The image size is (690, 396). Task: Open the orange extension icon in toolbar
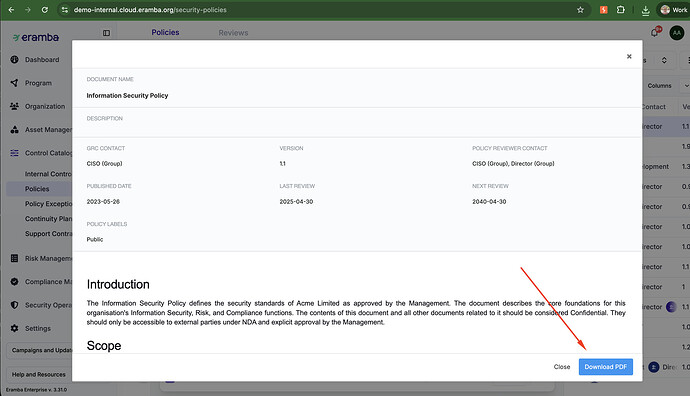(x=604, y=10)
